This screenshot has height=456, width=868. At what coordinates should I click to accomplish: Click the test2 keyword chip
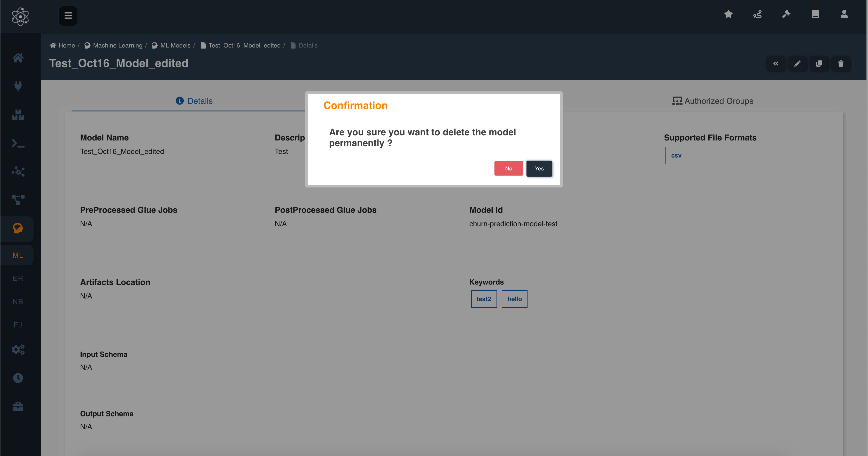pyautogui.click(x=484, y=299)
